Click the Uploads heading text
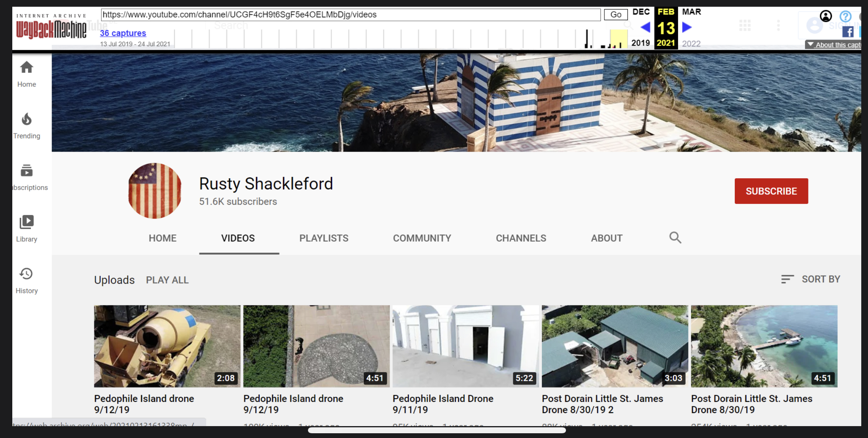The width and height of the screenshot is (868, 438). click(x=114, y=280)
